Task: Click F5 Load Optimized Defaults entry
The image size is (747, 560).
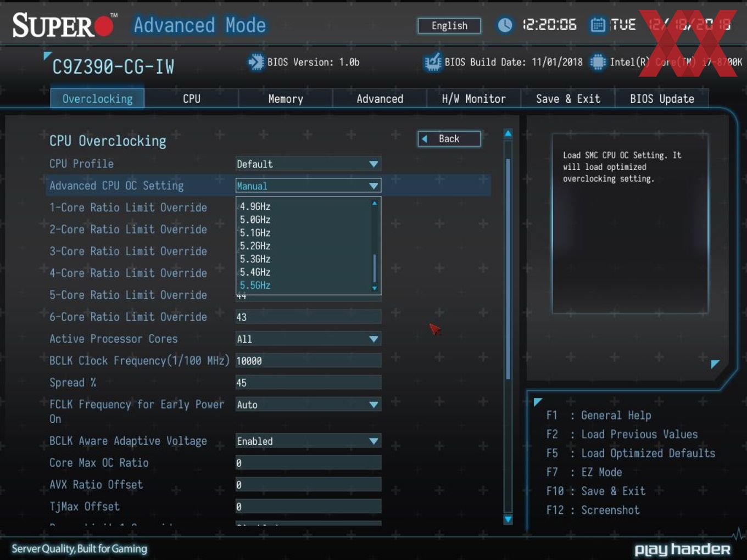Action: (x=631, y=453)
